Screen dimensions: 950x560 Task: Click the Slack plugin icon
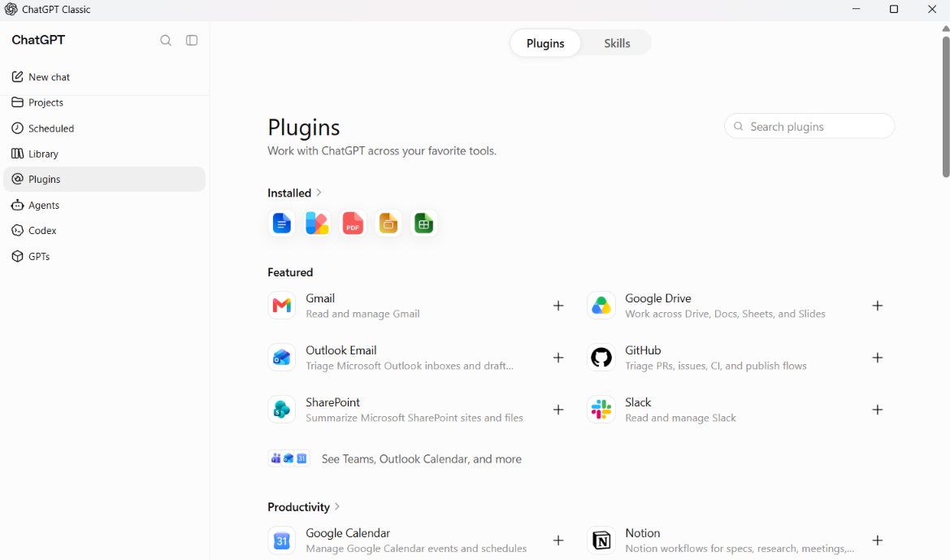pyautogui.click(x=601, y=410)
